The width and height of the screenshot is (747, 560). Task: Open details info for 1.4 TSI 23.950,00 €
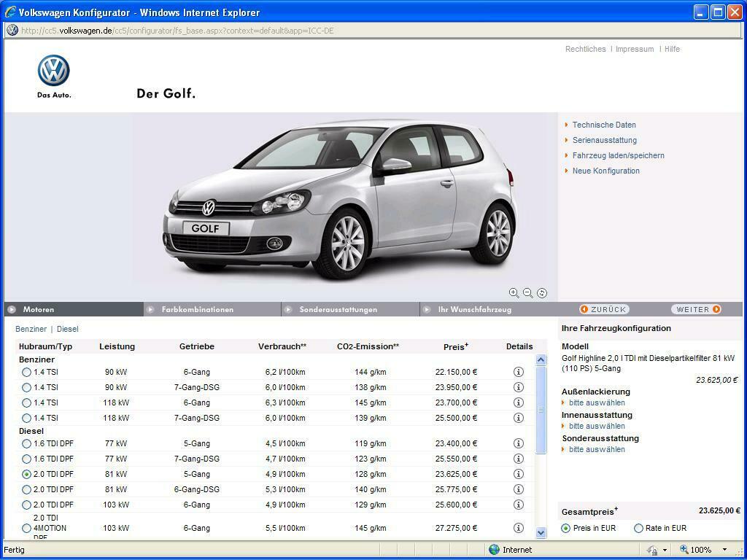point(519,387)
